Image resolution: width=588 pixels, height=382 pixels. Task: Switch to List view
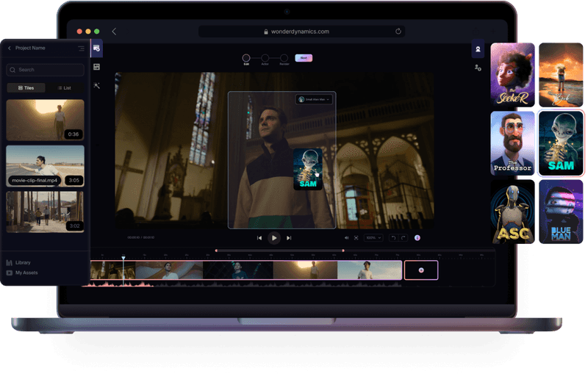pos(64,87)
